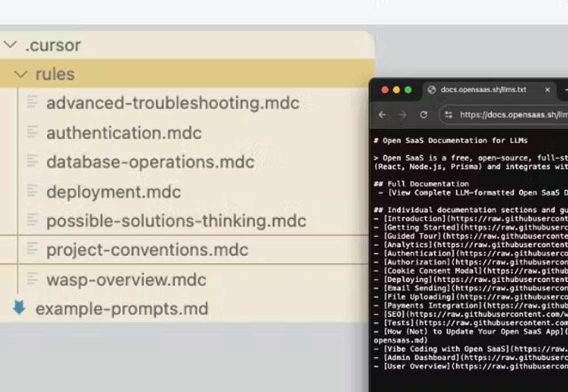568x392 pixels.
Task: Open the deployment.mdc file
Action: click(114, 192)
